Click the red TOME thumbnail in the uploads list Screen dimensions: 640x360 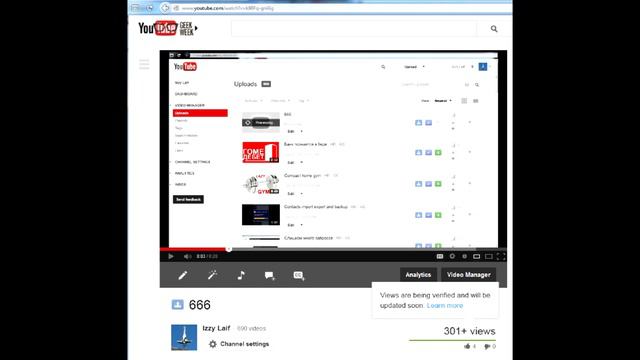click(261, 152)
